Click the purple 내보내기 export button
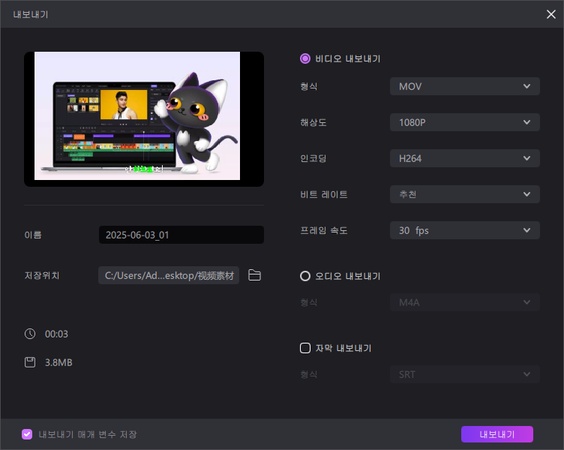 click(497, 434)
